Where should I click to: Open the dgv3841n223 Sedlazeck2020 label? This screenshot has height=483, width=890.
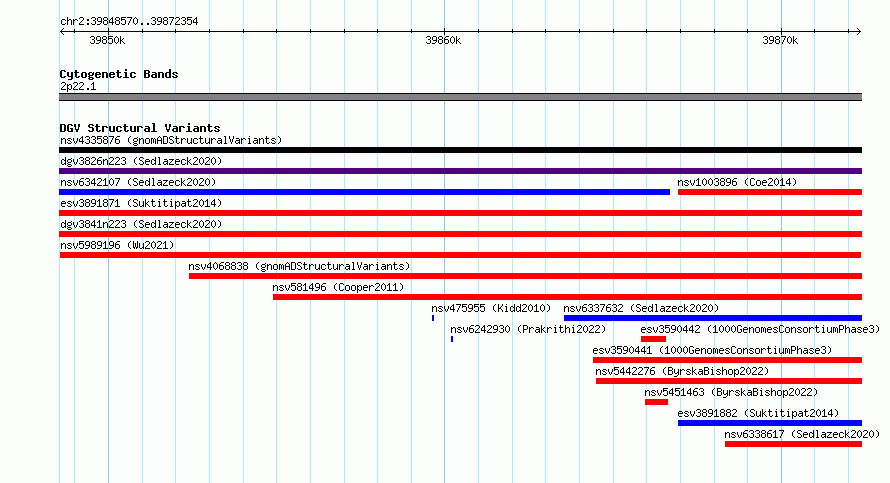141,224
